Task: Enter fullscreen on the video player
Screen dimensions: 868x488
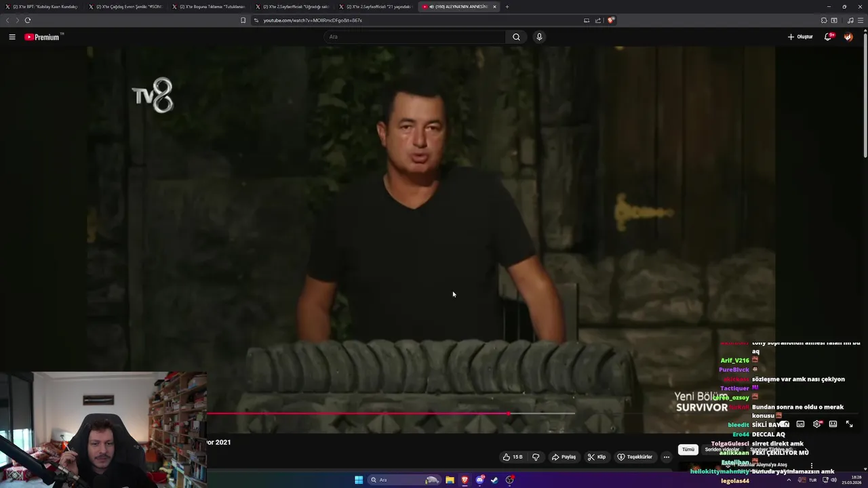Action: coord(849,424)
